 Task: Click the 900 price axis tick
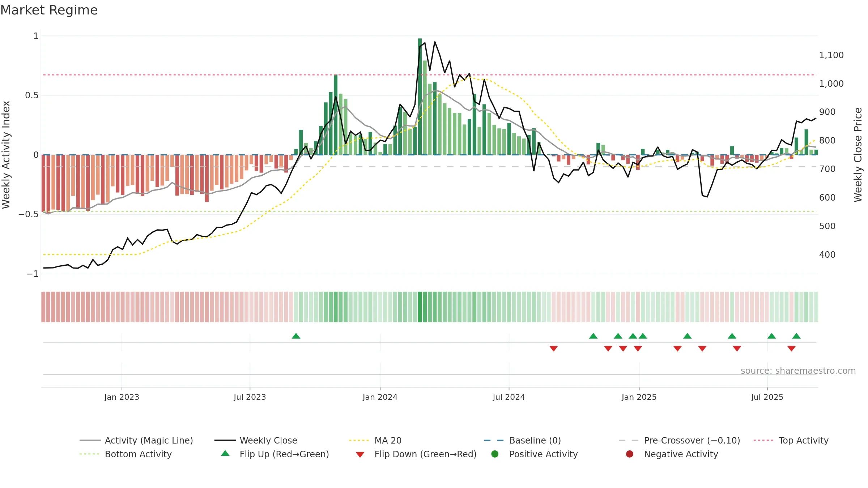tap(827, 112)
